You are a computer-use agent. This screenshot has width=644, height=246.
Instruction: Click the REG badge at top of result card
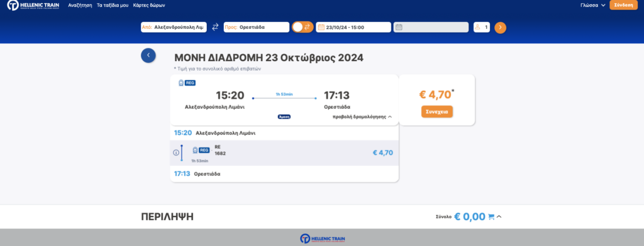tap(190, 83)
